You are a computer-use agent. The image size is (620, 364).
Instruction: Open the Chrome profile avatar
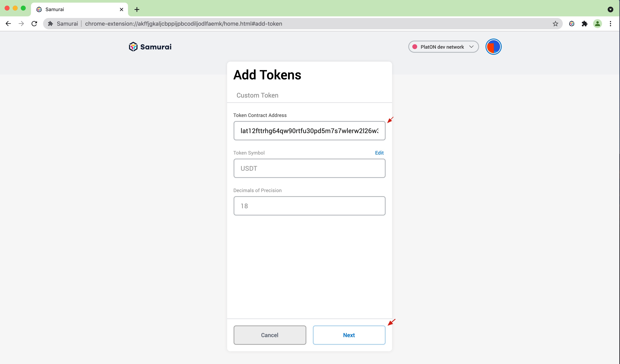597,24
